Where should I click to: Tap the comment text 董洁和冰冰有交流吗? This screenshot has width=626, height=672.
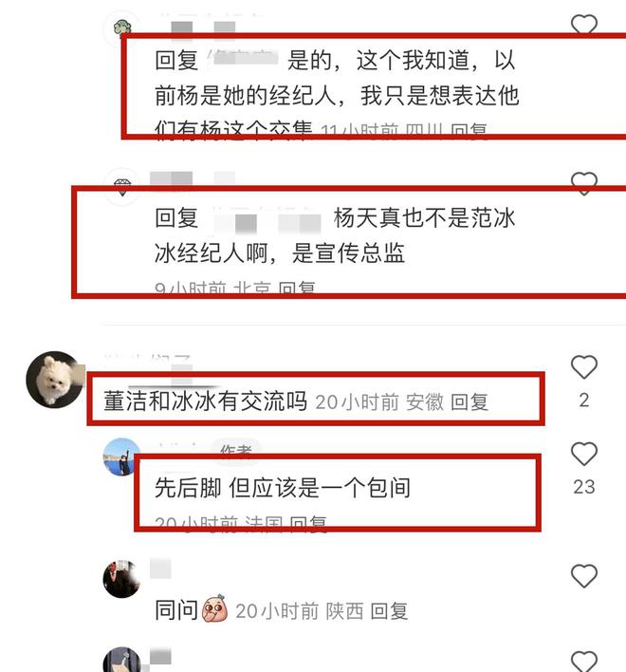pyautogui.click(x=206, y=402)
